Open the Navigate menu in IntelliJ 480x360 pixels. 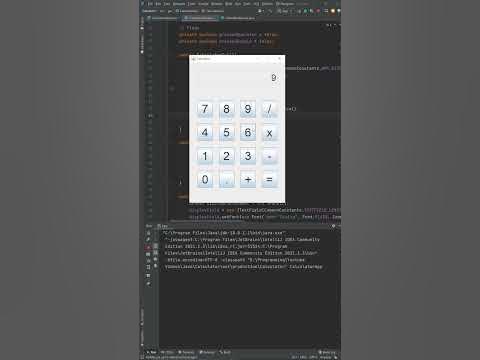coord(179,4)
